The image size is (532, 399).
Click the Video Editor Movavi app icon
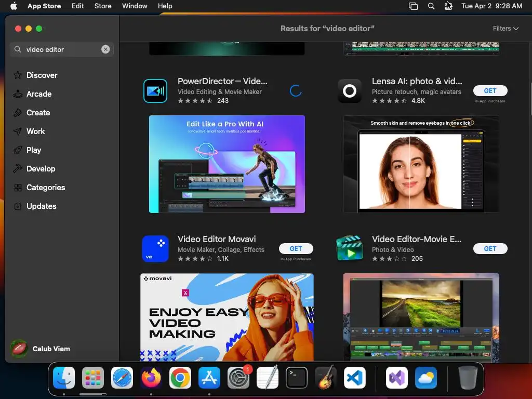tap(155, 249)
